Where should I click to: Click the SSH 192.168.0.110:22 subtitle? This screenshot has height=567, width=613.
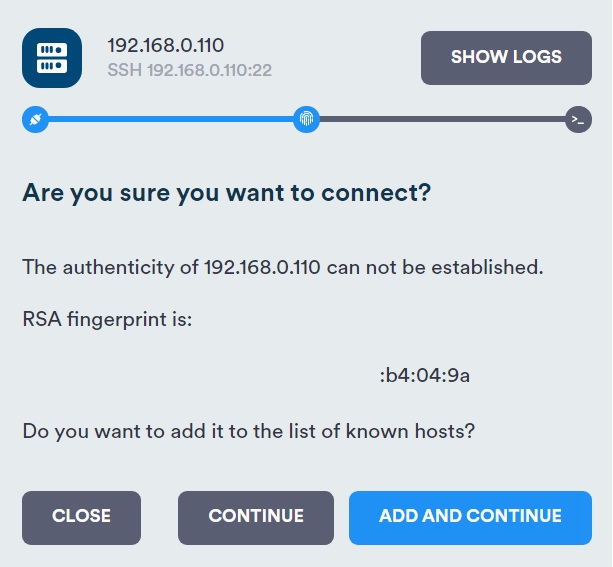(x=190, y=71)
